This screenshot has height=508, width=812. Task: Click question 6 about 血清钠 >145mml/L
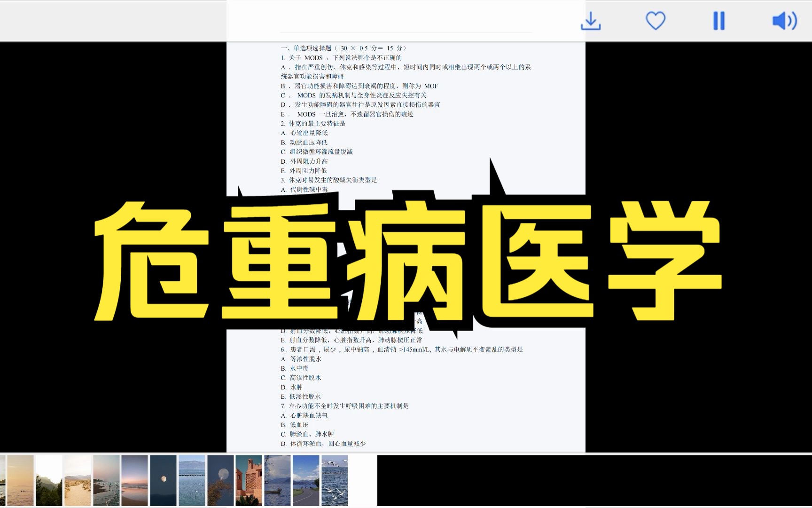[402, 349]
